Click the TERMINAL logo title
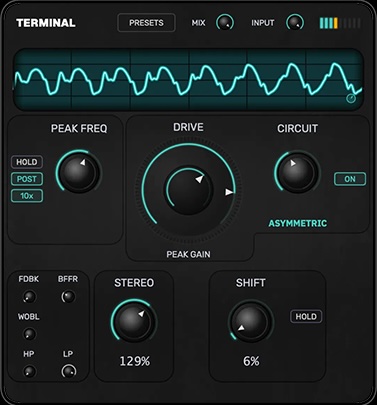Viewport: 377px width, 405px height. (46, 23)
